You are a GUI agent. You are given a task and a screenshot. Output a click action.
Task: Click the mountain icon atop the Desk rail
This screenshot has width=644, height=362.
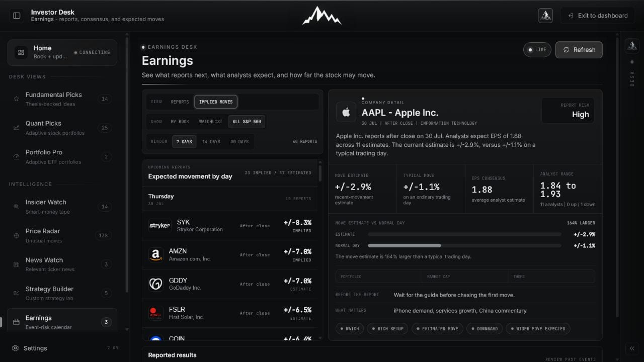point(632,46)
